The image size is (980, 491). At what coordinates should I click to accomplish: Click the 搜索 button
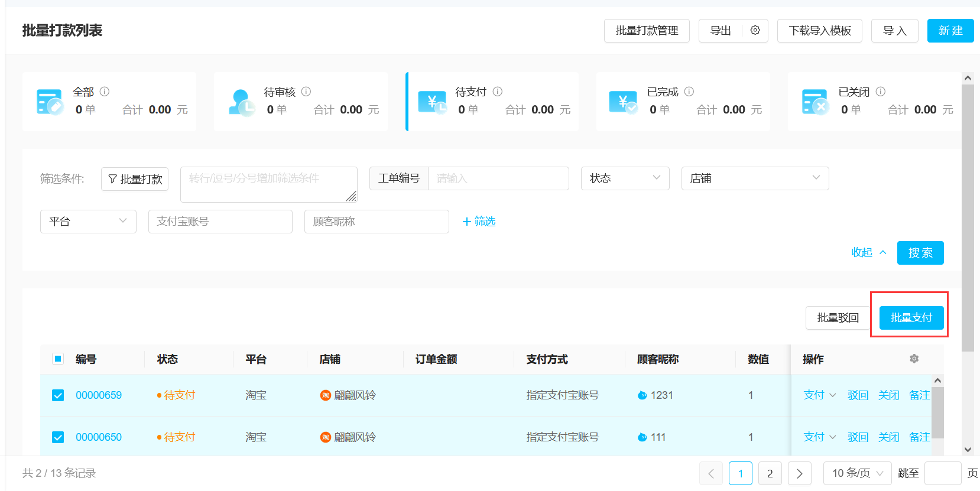click(920, 253)
